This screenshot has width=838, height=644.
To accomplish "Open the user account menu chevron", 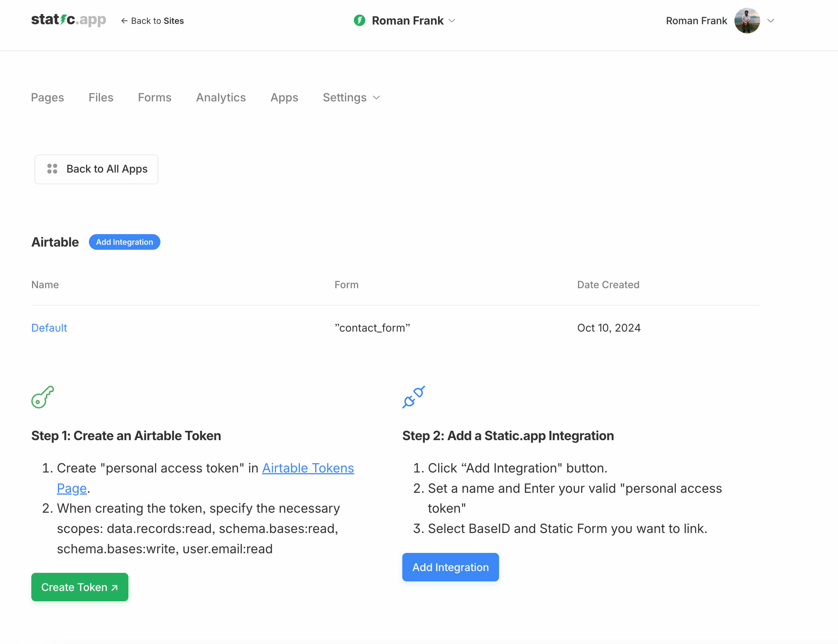I will pos(771,21).
